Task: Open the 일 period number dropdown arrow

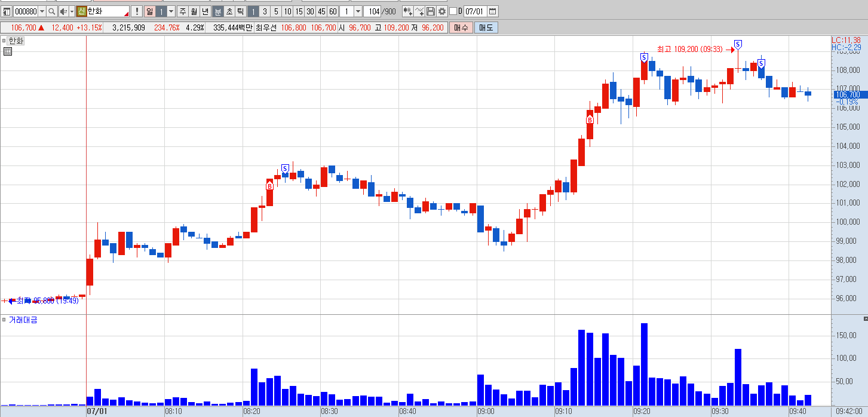Action: [171, 11]
